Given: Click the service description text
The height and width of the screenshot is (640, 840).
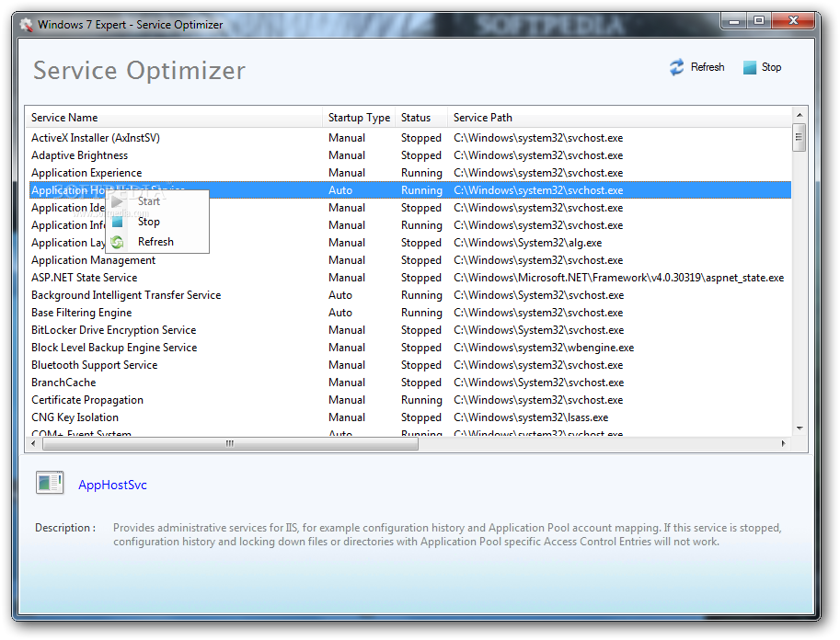Looking at the screenshot, I should (x=447, y=534).
